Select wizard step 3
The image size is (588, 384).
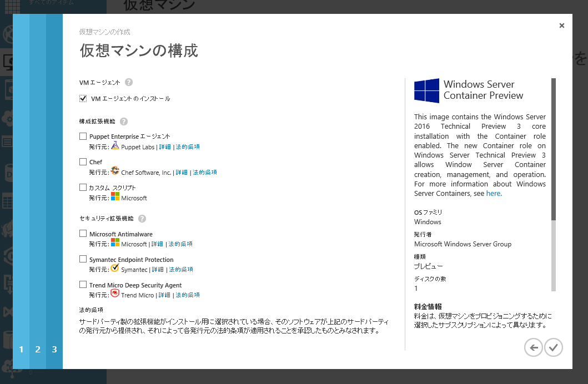pos(54,350)
